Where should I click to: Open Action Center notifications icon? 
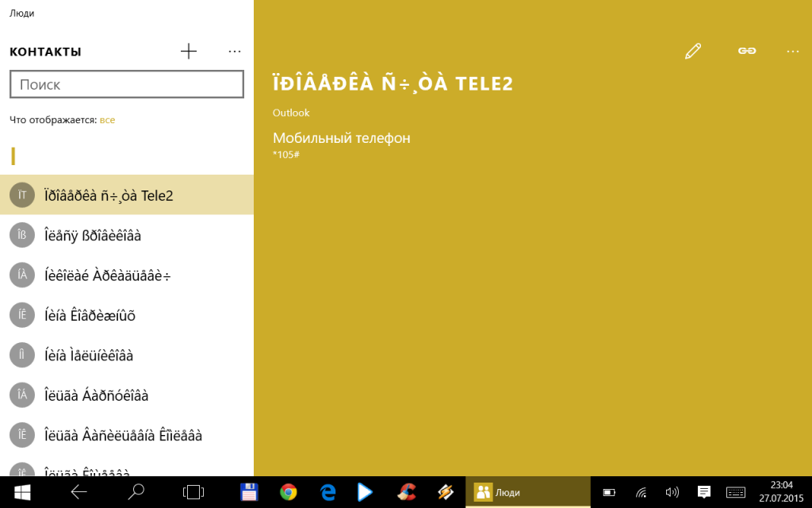(703, 492)
